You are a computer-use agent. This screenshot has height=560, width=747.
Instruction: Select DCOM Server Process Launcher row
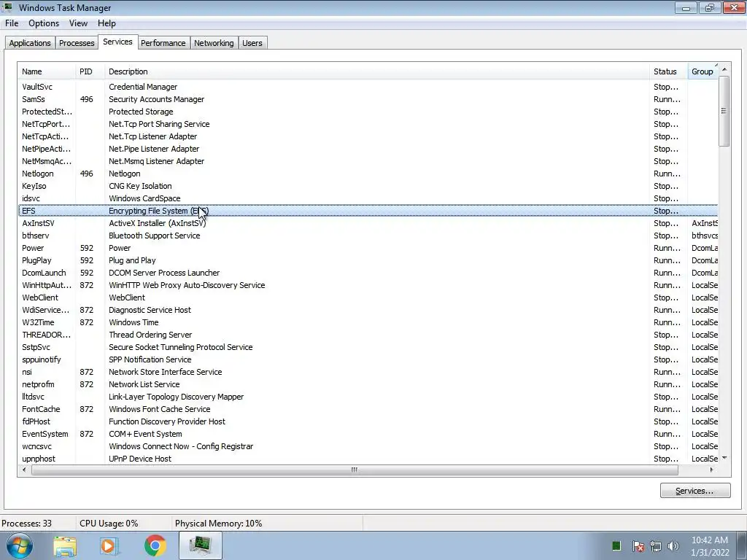click(x=368, y=273)
